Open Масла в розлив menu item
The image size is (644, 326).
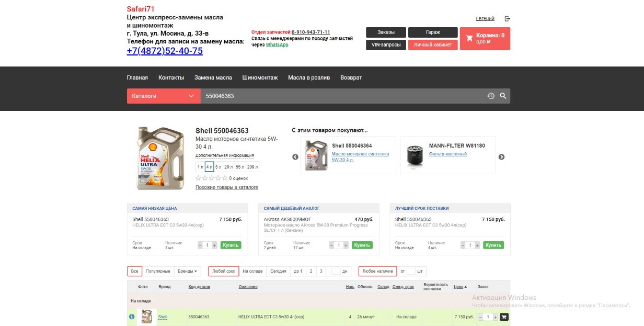click(309, 77)
